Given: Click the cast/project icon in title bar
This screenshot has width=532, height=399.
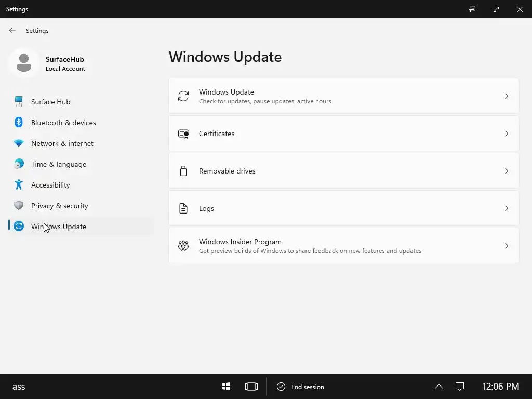Looking at the screenshot, I should (472, 9).
